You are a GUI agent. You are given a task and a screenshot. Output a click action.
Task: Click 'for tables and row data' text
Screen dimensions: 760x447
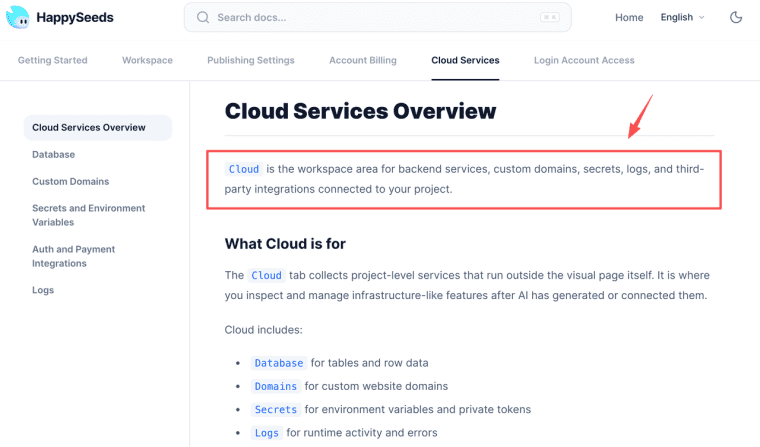tap(369, 363)
